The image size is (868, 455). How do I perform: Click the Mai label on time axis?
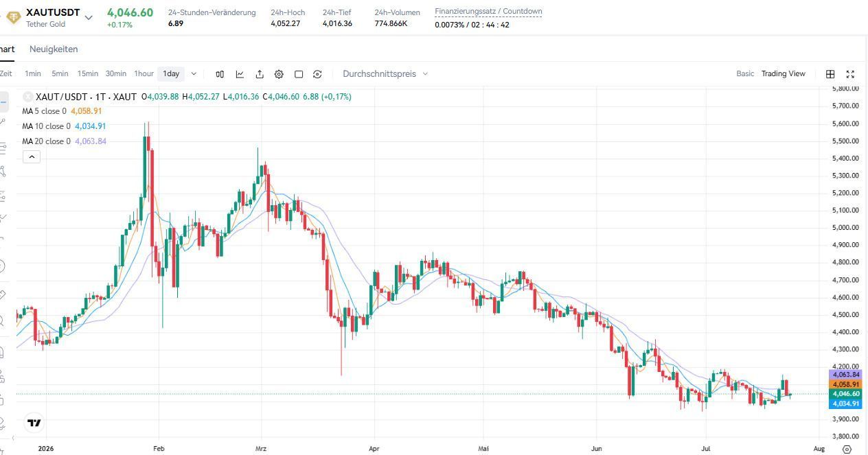pyautogui.click(x=483, y=449)
